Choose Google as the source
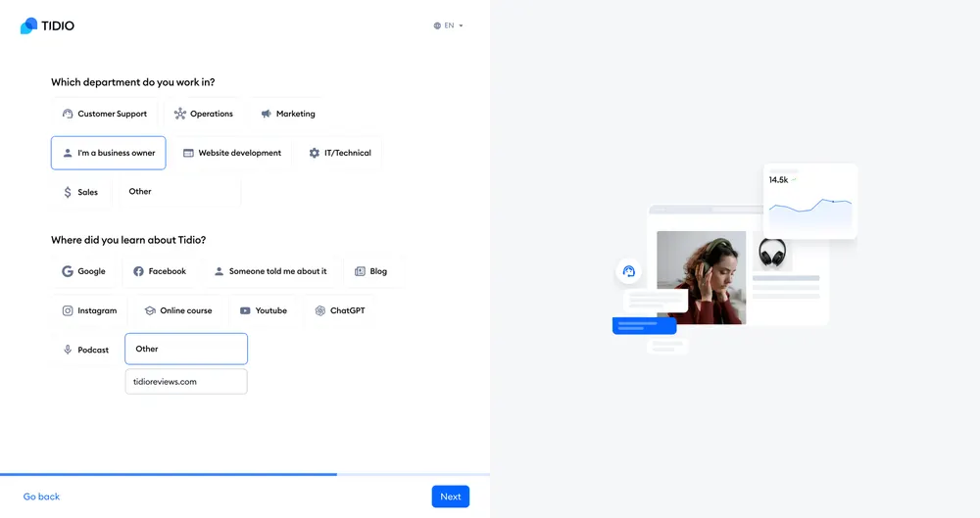 [83, 271]
